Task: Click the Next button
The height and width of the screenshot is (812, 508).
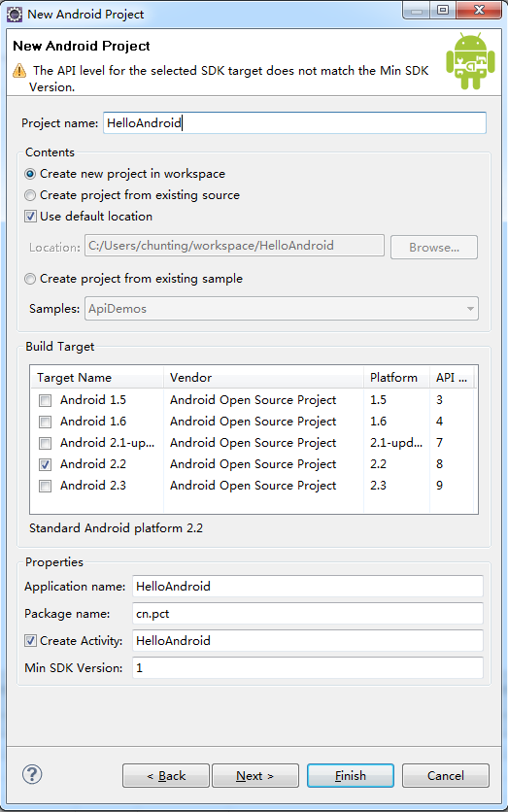Action: [x=255, y=776]
